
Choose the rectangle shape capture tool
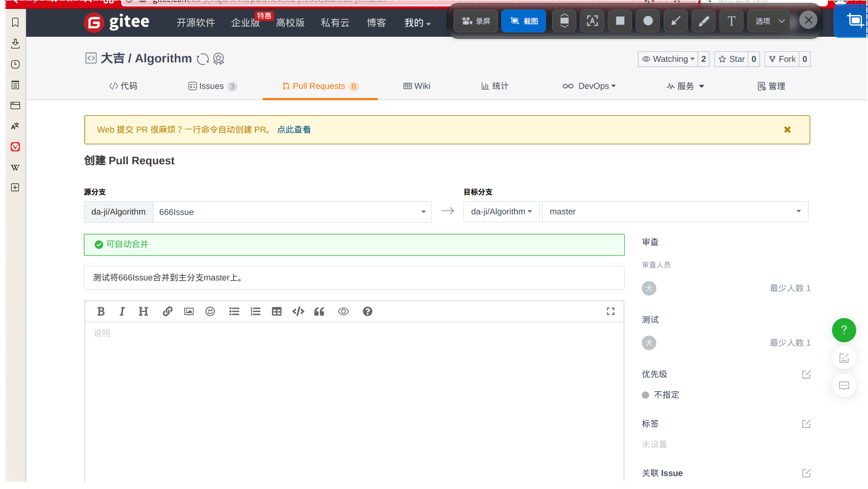(620, 21)
